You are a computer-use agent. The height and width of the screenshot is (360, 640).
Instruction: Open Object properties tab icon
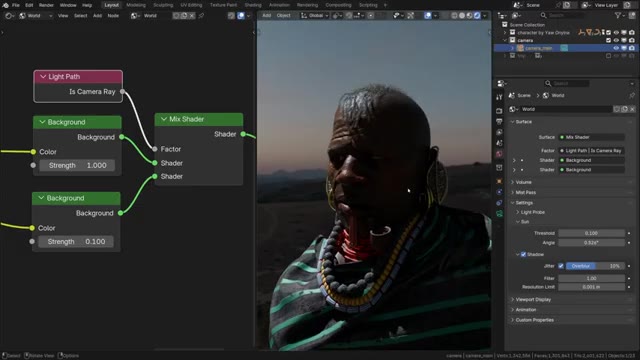tap(499, 181)
